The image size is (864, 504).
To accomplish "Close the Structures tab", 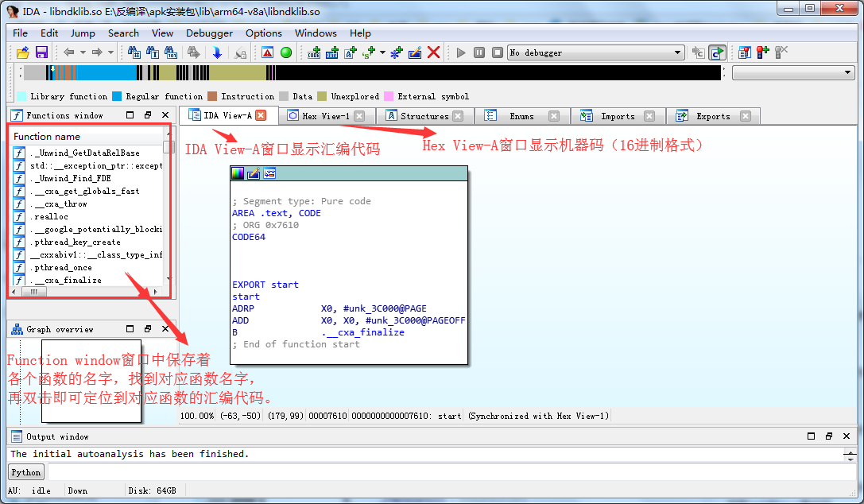I will pos(457,116).
